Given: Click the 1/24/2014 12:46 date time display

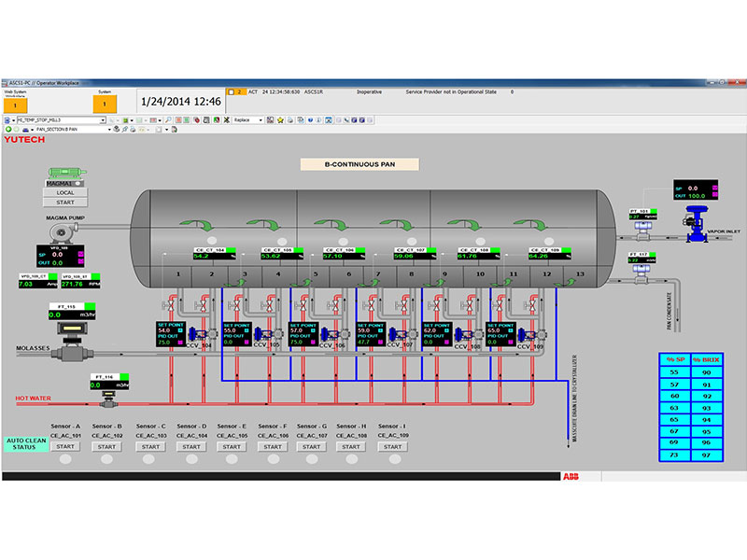Looking at the screenshot, I should [181, 102].
